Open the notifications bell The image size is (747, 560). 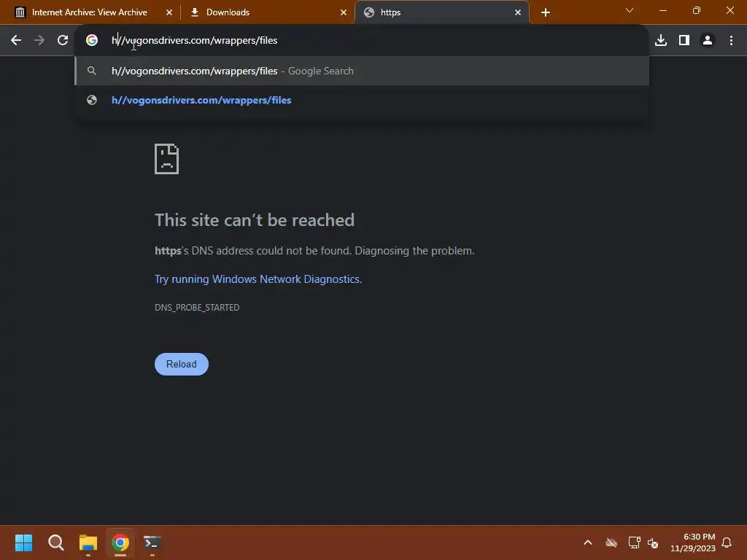click(727, 542)
